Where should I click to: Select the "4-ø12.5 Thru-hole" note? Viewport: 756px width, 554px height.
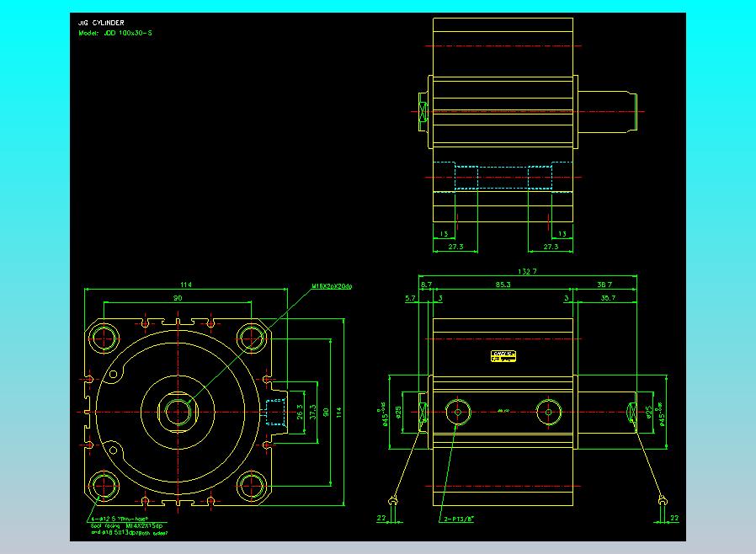120,519
